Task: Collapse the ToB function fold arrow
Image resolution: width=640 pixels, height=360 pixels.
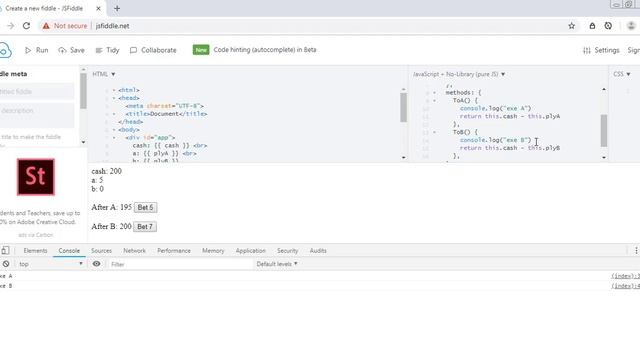Action: pyautogui.click(x=434, y=132)
